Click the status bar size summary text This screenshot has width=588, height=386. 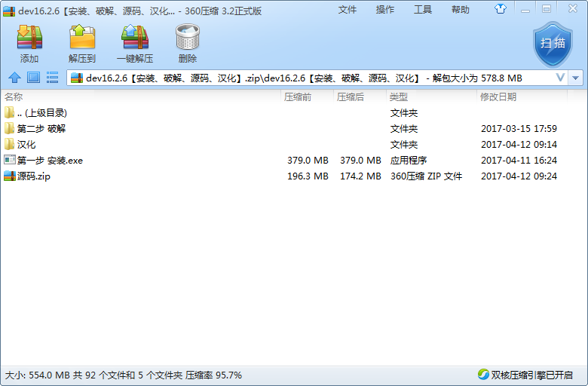(x=124, y=375)
